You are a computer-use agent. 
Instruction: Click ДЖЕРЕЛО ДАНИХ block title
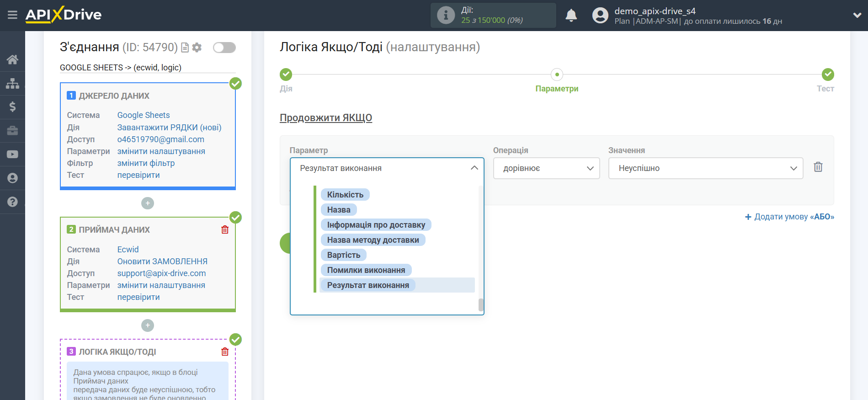[x=114, y=96]
